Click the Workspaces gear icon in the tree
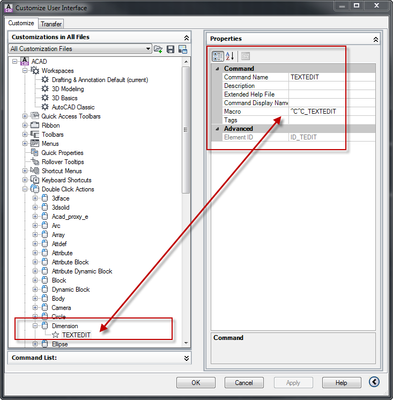 (35, 70)
